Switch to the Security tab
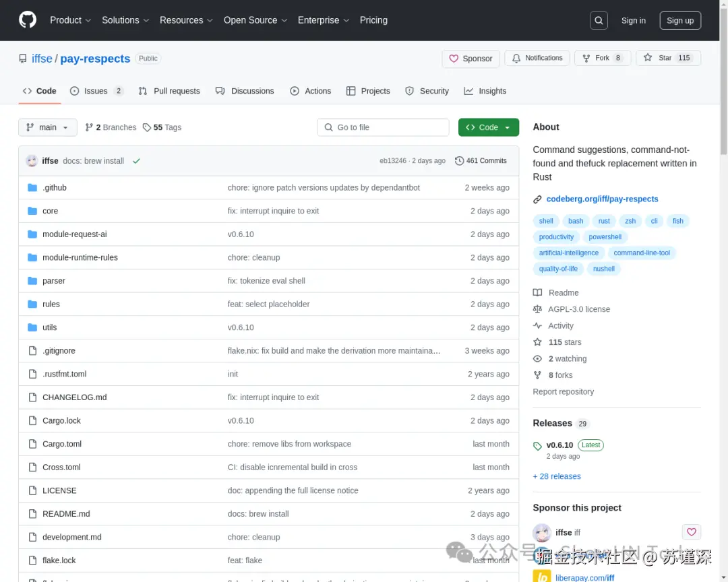728x582 pixels. coord(427,91)
